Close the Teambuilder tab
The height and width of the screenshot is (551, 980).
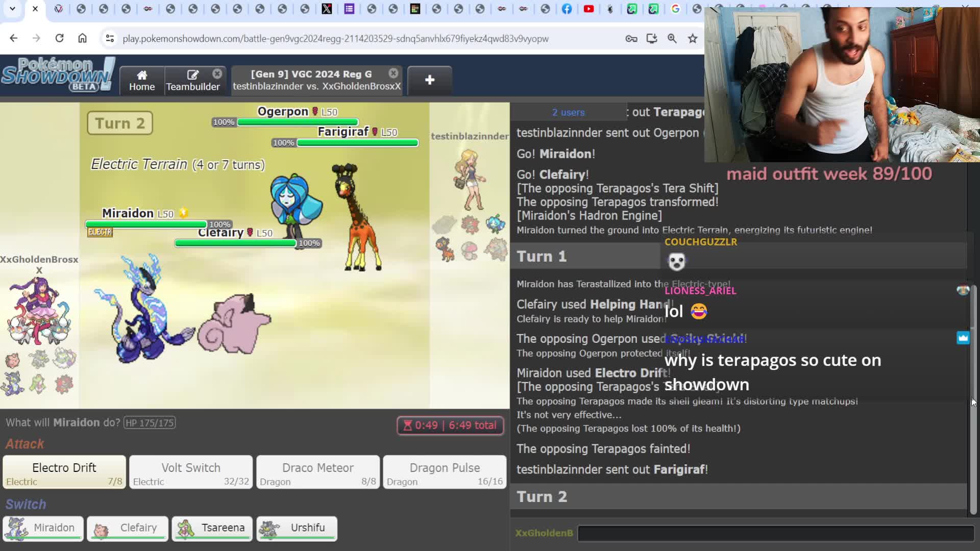click(217, 73)
